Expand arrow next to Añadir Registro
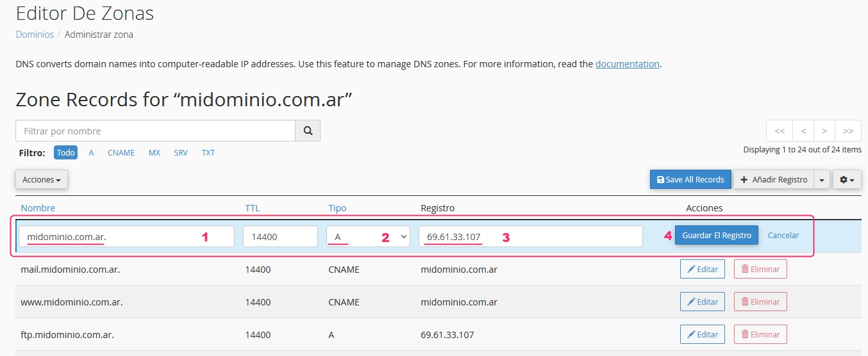Image resolution: width=868 pixels, height=356 pixels. pos(822,180)
